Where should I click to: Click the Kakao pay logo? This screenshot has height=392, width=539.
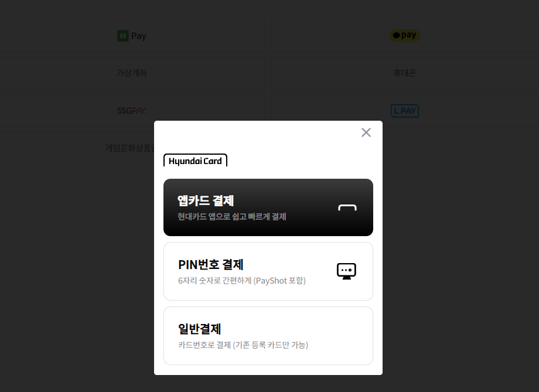click(405, 35)
